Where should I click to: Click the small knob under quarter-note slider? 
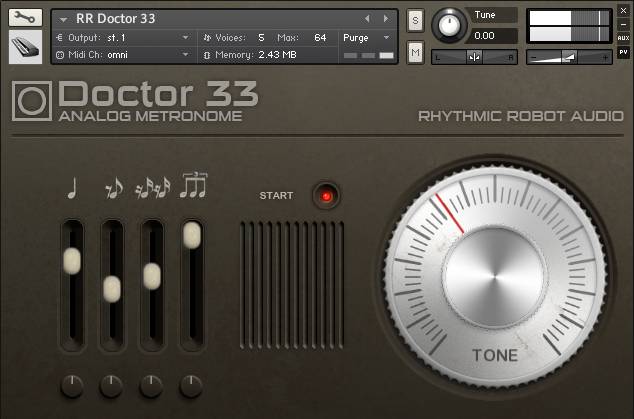[x=72, y=385]
